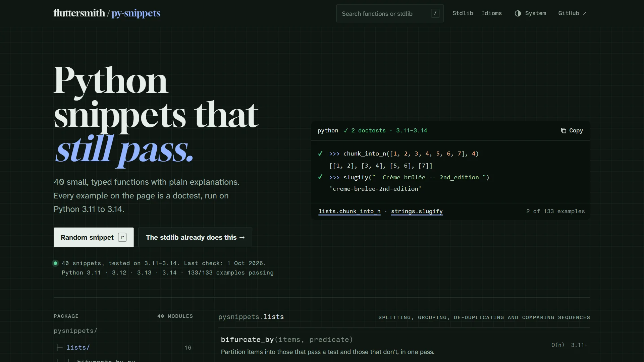
Task: Click the '40 MODULES' label
Action: (175, 316)
